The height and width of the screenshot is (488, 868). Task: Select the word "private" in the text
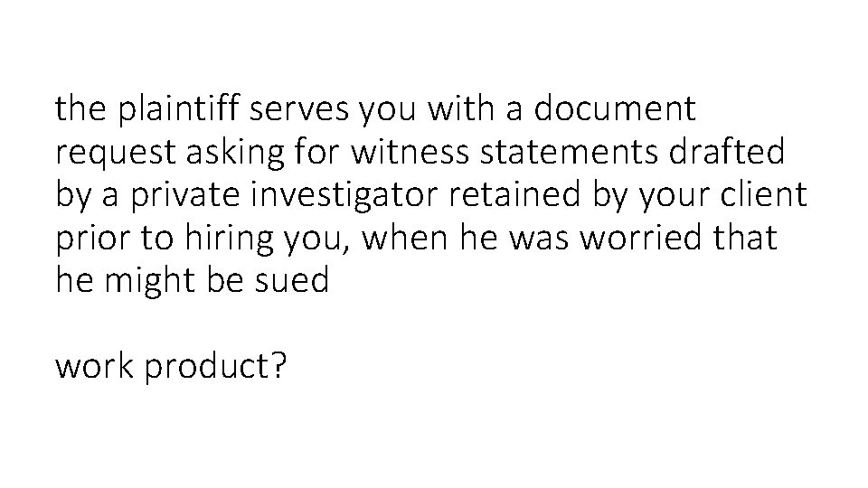[185, 196]
